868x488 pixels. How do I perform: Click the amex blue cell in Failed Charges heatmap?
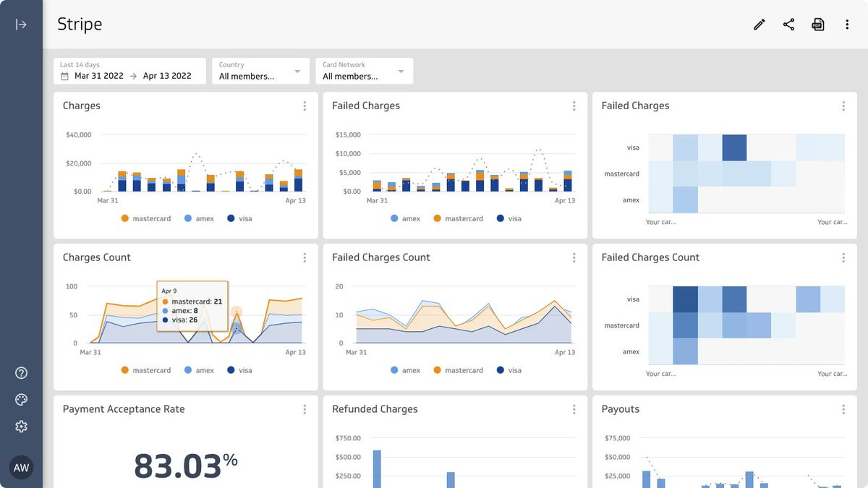685,200
